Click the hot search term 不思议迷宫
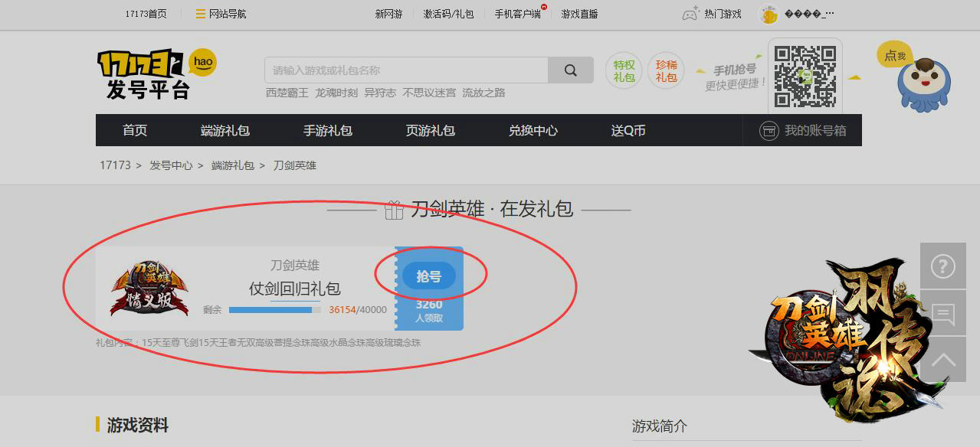Image resolution: width=980 pixels, height=447 pixels. (429, 93)
